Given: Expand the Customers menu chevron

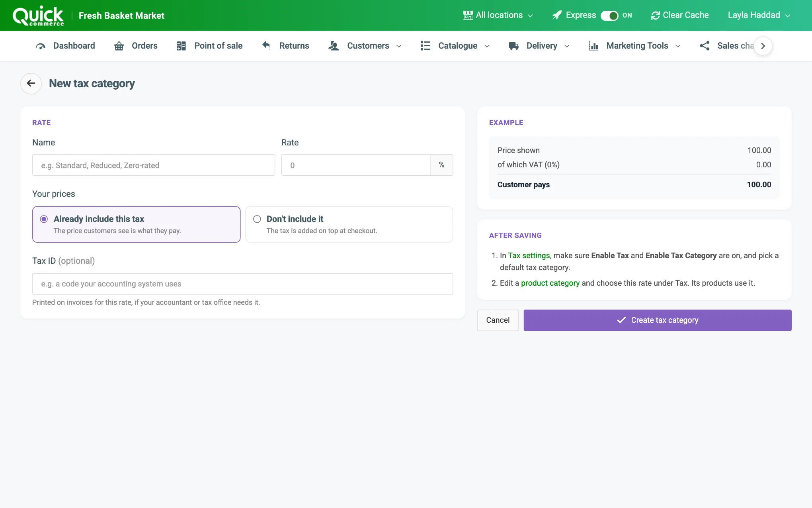Looking at the screenshot, I should [399, 46].
